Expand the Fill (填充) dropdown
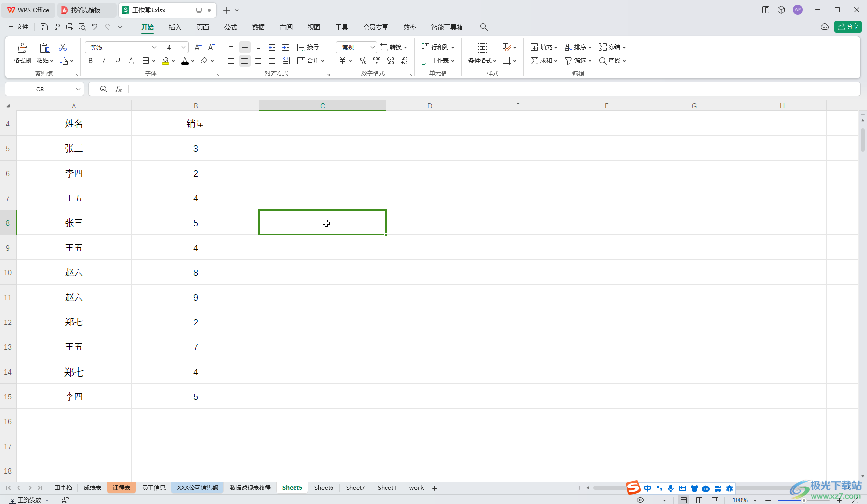 click(555, 47)
